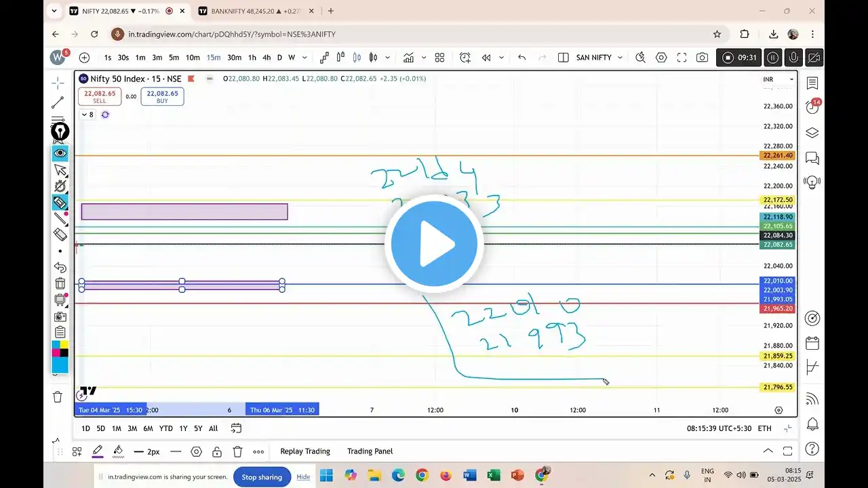
Task: Open the chats icon on right sidebar
Action: (x=812, y=157)
